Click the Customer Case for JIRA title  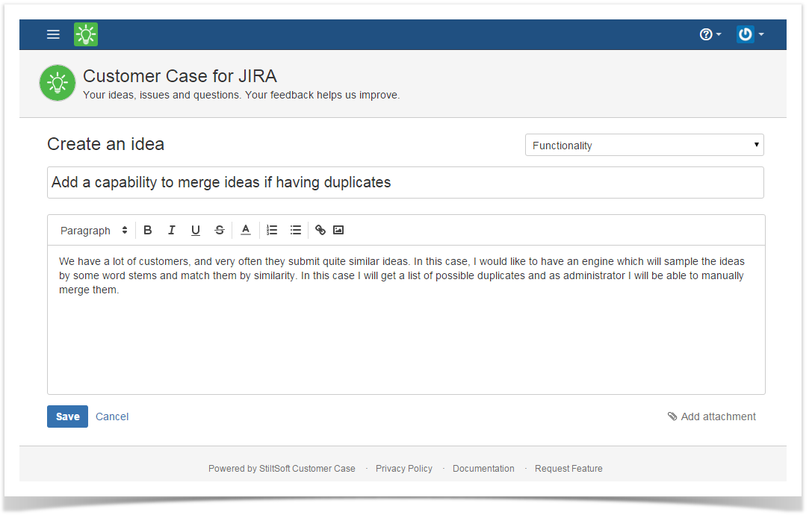(x=180, y=76)
